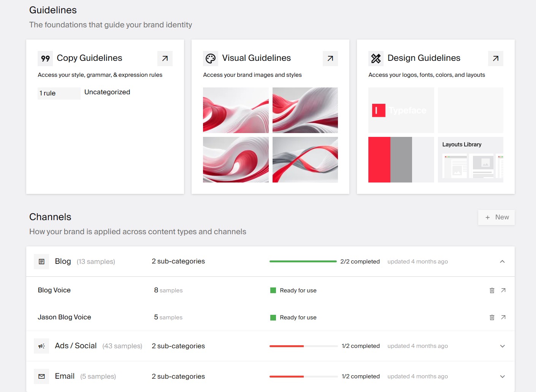Click the Copy Guidelines title
536x392 pixels.
[89, 58]
